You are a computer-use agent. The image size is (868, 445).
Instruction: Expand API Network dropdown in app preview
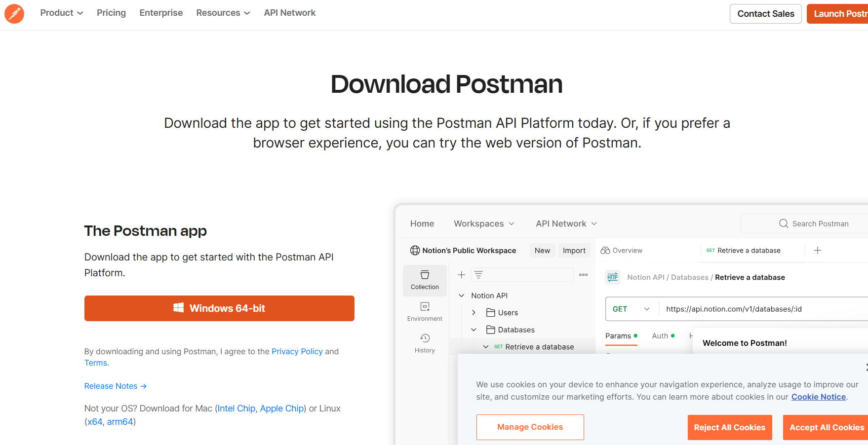point(566,223)
